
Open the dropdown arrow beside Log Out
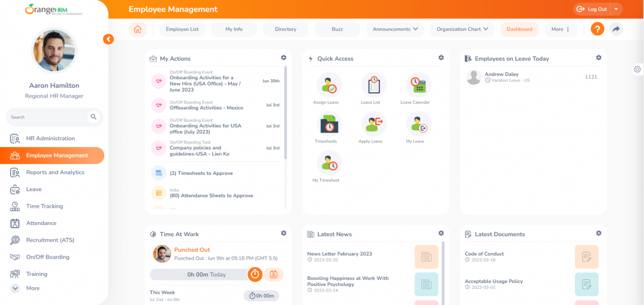[x=616, y=9]
